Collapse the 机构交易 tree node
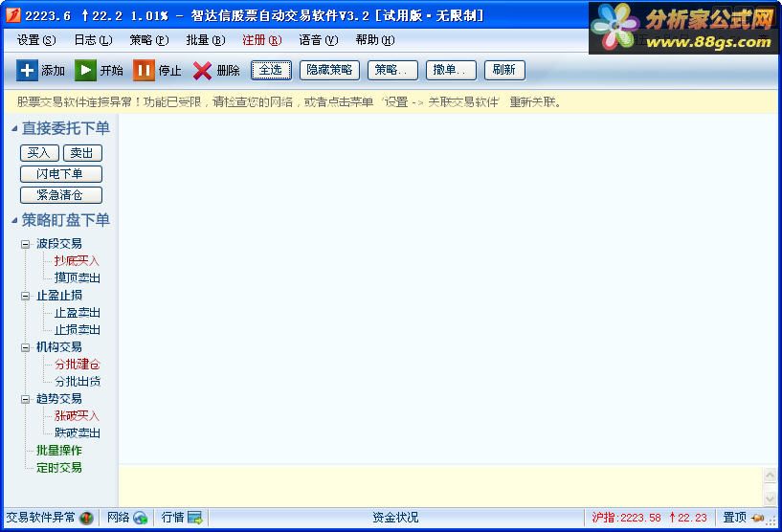The width and height of the screenshot is (782, 532). (25, 347)
